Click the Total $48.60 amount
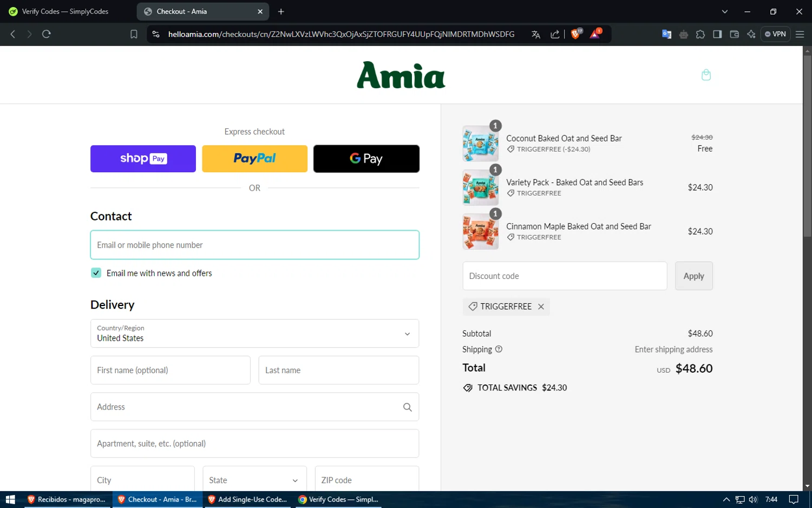Viewport: 812px width, 508px height. click(x=694, y=368)
